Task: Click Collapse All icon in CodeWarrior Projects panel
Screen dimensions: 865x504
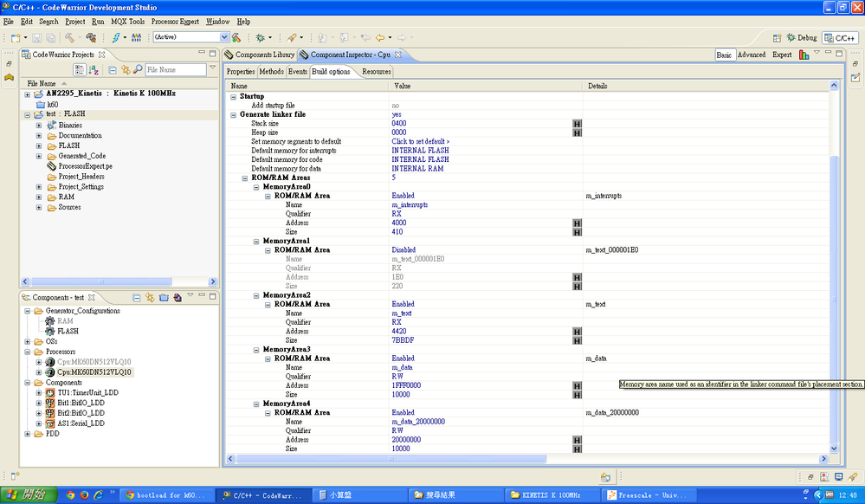Action: [113, 69]
